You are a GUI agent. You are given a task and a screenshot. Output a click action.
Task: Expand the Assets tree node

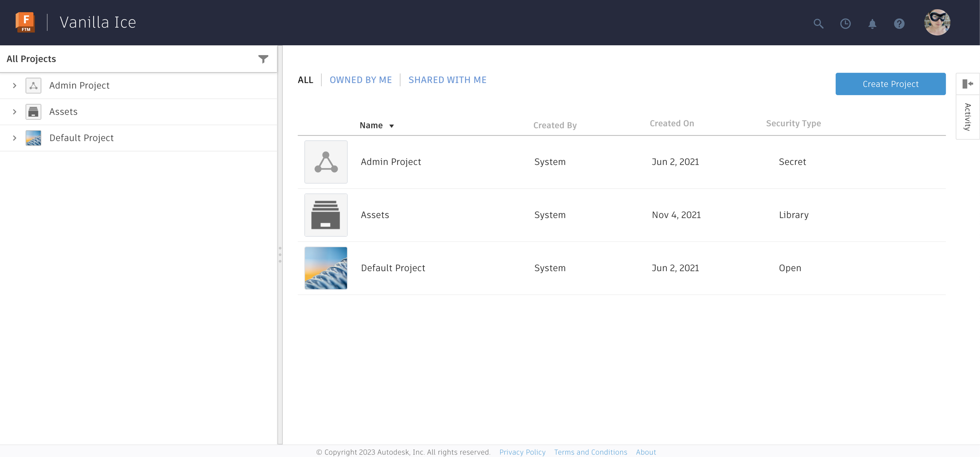click(15, 112)
